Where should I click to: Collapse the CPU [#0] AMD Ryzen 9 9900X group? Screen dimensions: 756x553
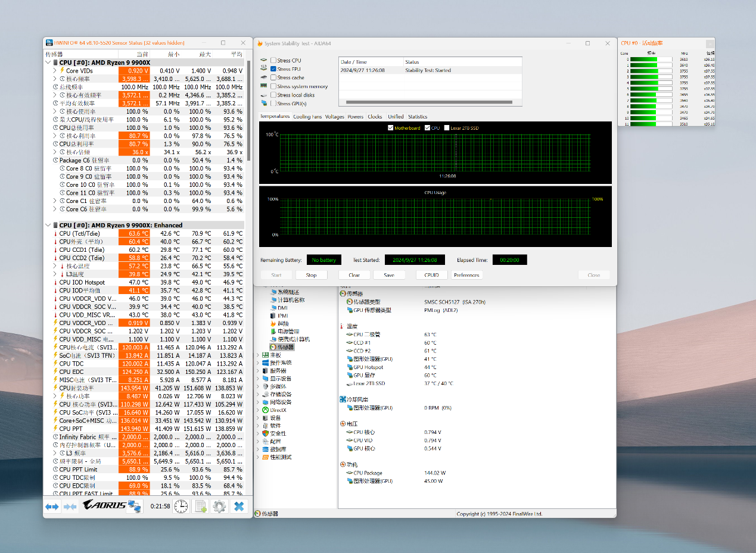[x=48, y=63]
